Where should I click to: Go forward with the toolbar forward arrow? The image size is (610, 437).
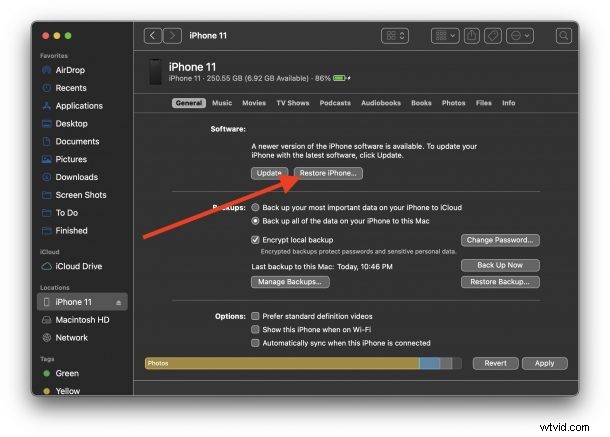coord(172,36)
